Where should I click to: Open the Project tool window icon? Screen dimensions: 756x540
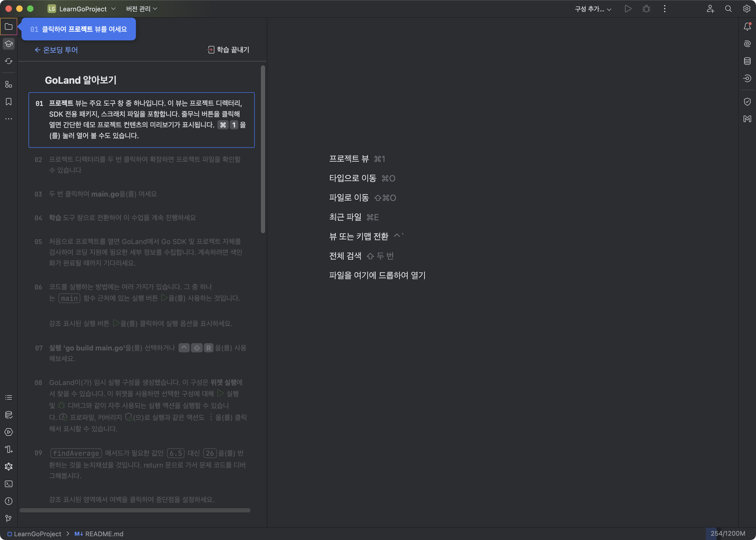pos(9,27)
